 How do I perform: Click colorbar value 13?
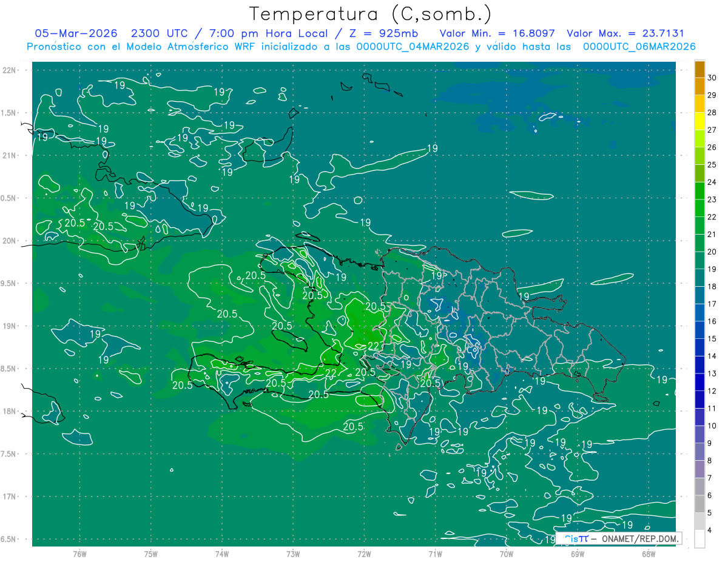pyautogui.click(x=712, y=373)
